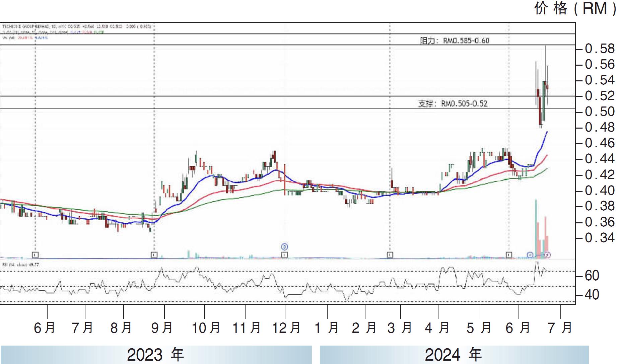Click the 7月 label at the right end of the axis
This screenshot has width=618, height=364.
pyautogui.click(x=560, y=328)
